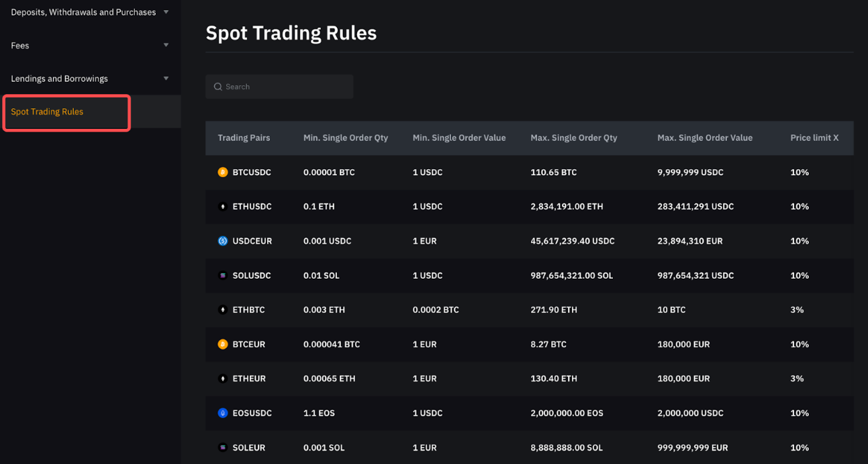
Task: Click the Trading Pairs column header
Action: (244, 138)
